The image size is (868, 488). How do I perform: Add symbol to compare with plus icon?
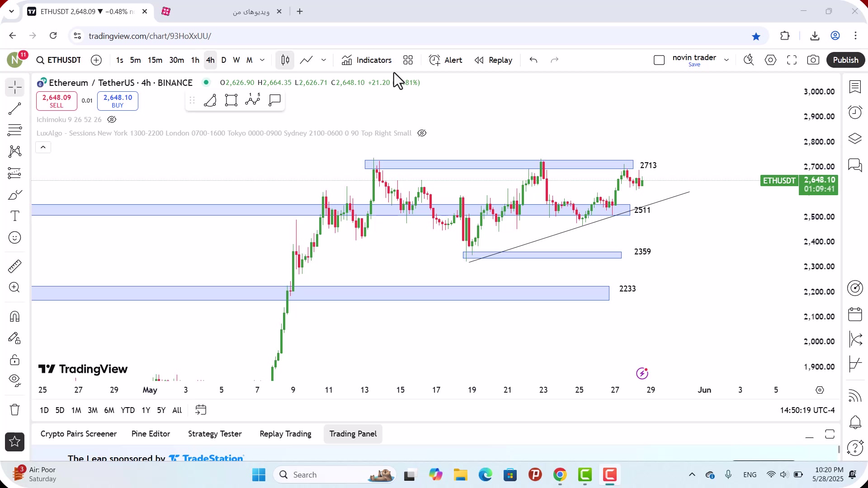pos(96,60)
